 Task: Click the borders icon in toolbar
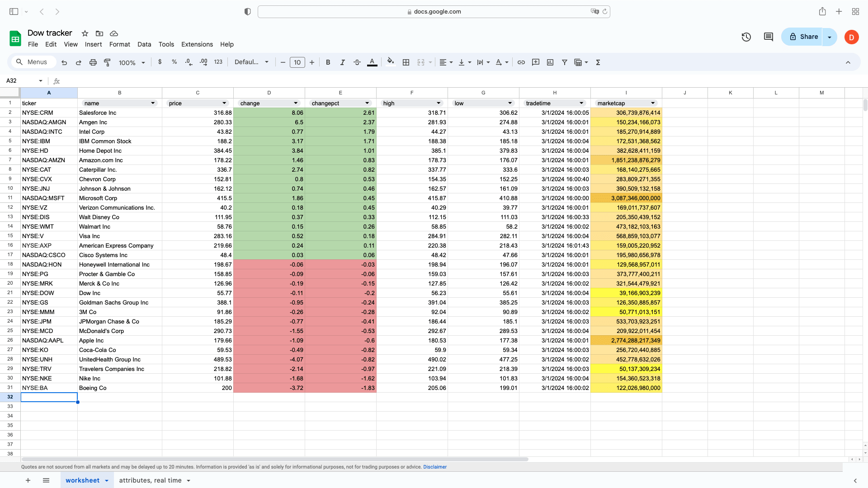point(406,62)
